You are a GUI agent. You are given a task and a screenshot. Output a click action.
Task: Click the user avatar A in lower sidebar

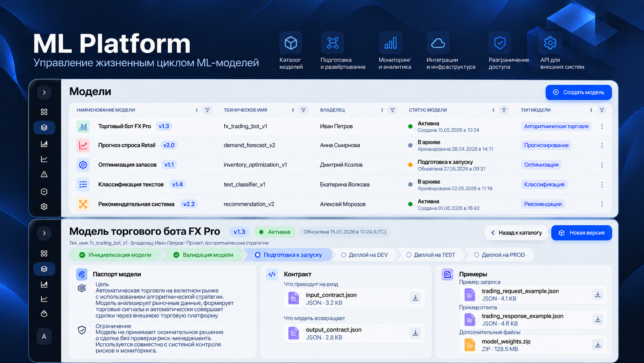click(x=44, y=336)
